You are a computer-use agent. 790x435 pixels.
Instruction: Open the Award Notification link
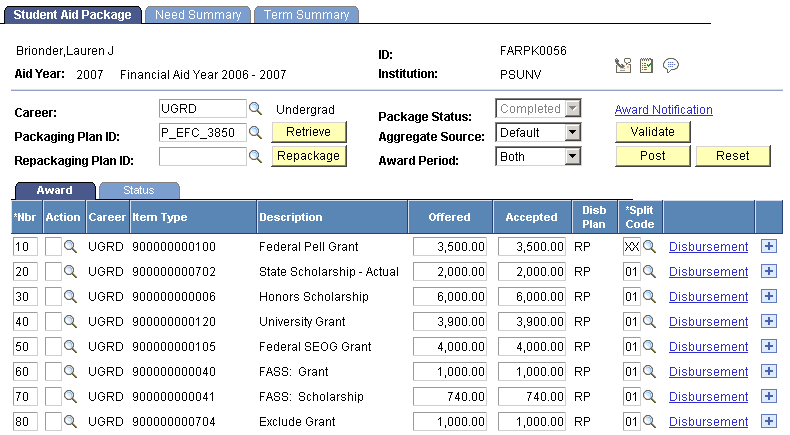664,110
